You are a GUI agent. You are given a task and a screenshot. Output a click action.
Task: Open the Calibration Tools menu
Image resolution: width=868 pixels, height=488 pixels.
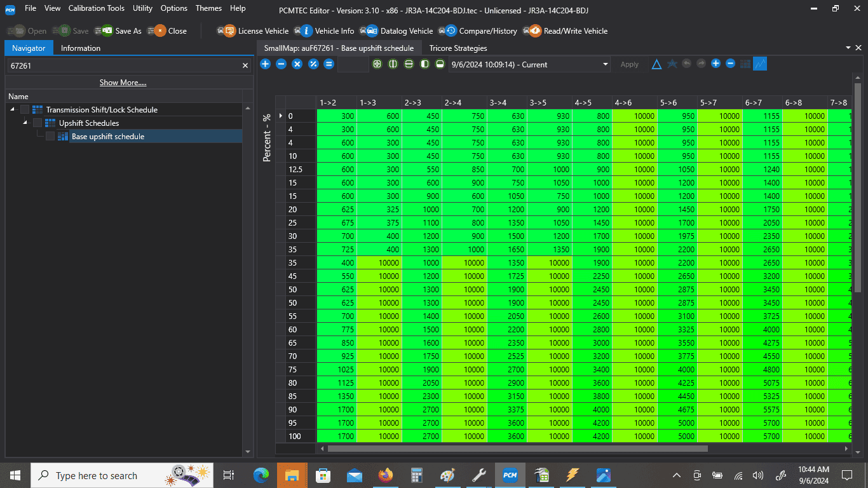(x=97, y=8)
